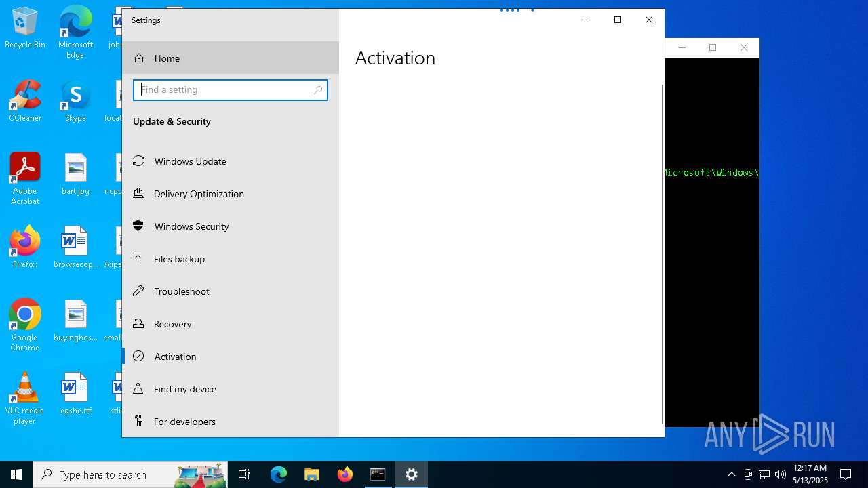This screenshot has width=868, height=488.
Task: Open the network tray icon
Action: (x=764, y=474)
